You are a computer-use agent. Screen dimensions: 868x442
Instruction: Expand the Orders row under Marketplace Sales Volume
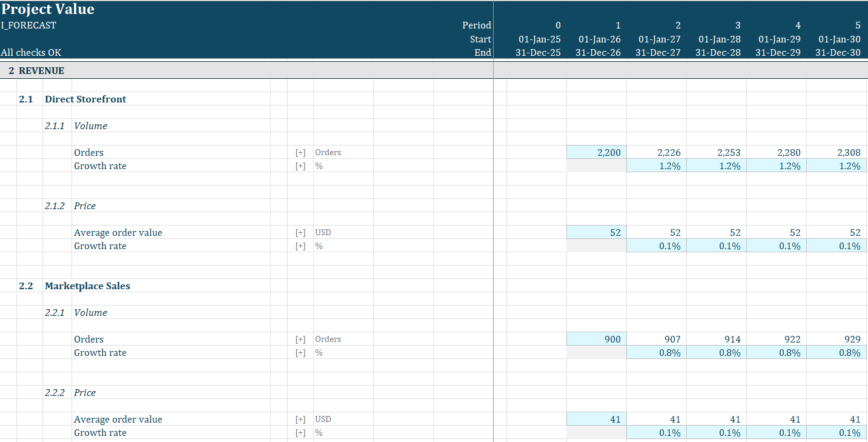300,339
